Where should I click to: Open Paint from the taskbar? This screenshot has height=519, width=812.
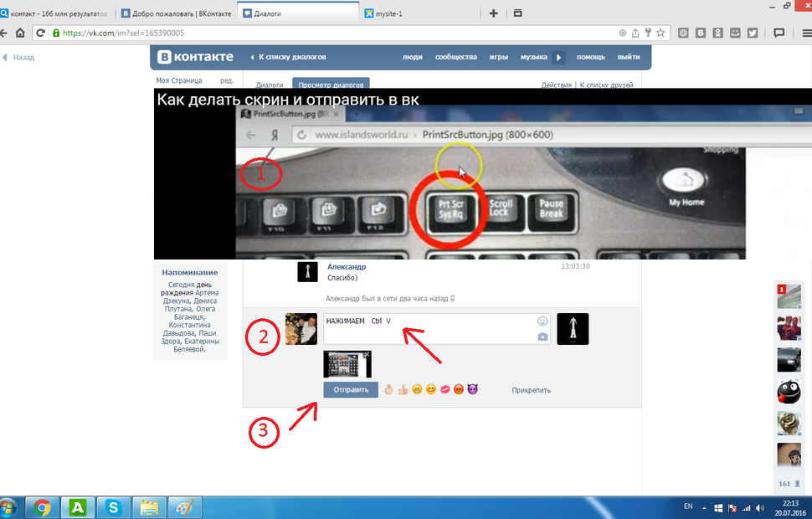click(x=184, y=507)
